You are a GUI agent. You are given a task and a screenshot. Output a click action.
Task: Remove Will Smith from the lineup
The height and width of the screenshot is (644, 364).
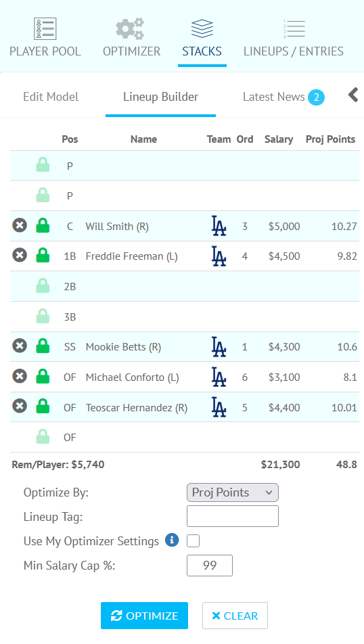pyautogui.click(x=20, y=225)
